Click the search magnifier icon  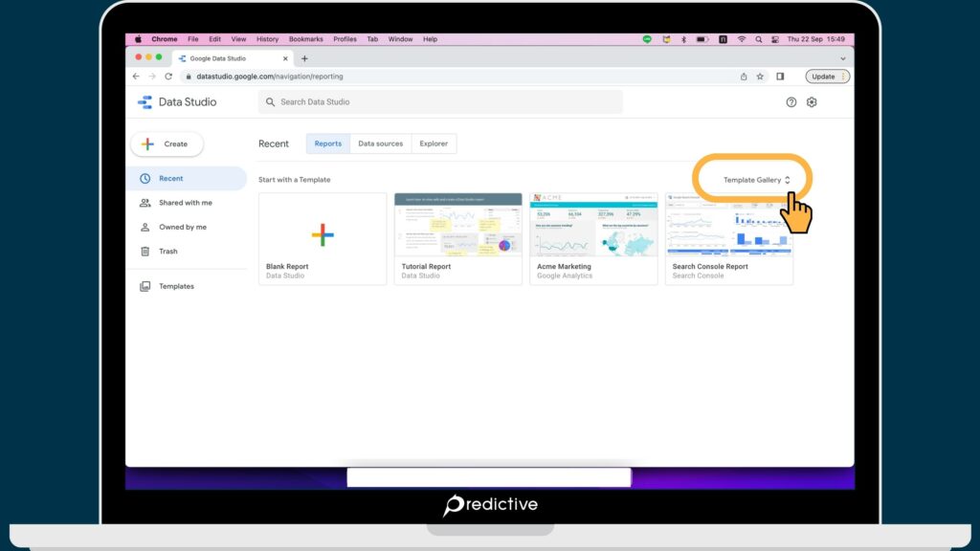271,101
